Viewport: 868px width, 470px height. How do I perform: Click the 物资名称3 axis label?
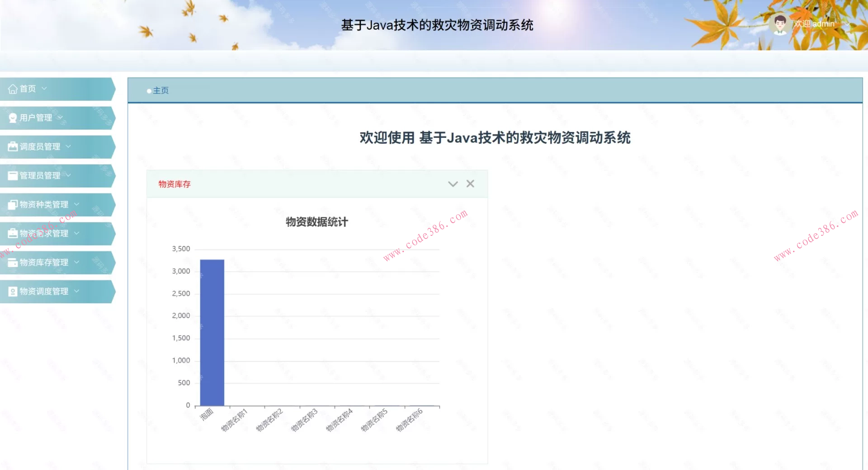pyautogui.click(x=304, y=420)
